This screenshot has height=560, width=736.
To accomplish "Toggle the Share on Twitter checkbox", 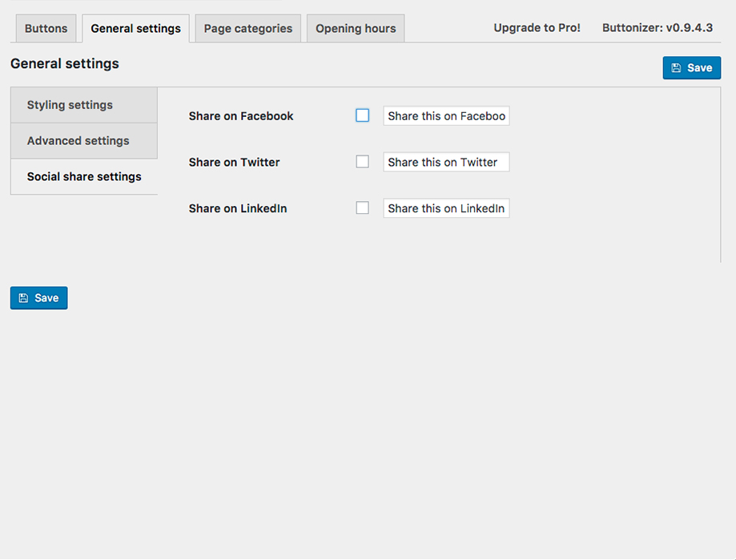I will 362,162.
